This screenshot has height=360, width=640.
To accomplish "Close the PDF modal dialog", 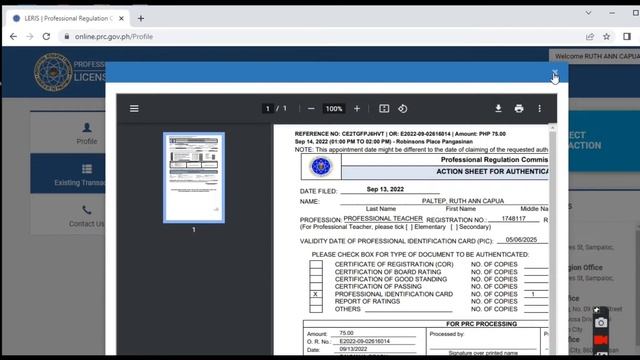I will click(x=555, y=73).
